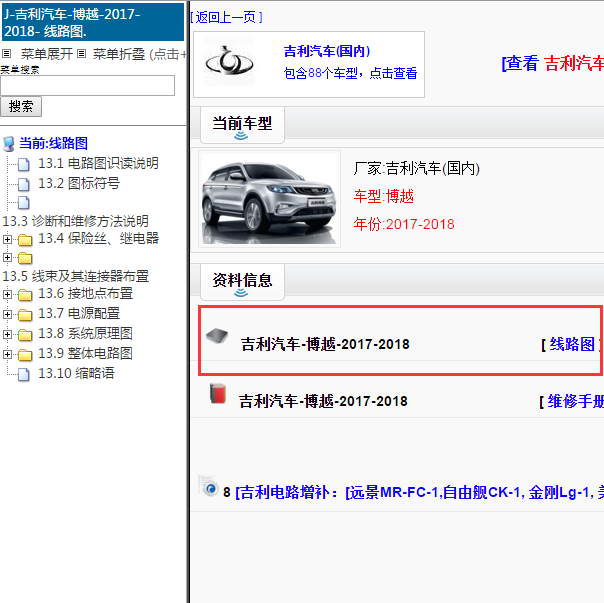Open 13.1 电路图识读说明
Image resolution: width=604 pixels, height=603 pixels.
click(x=98, y=163)
